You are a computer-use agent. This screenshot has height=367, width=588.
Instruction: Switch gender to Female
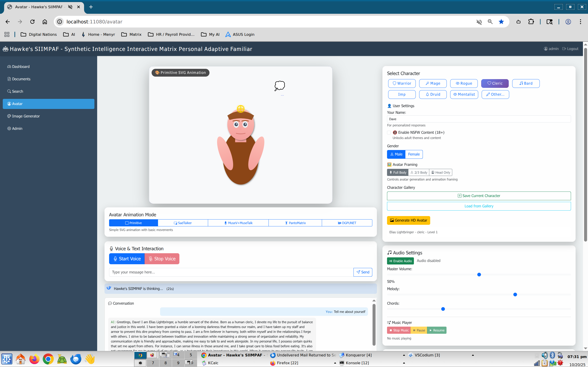[x=413, y=154]
